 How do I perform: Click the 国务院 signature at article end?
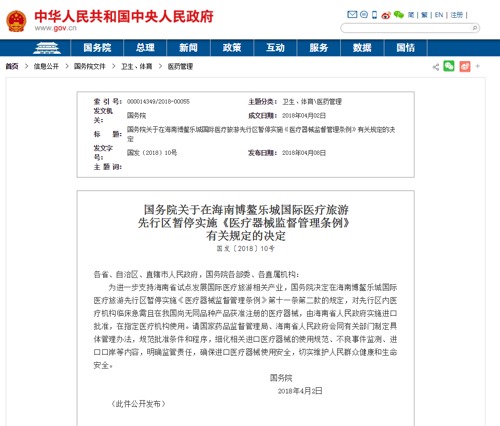[x=281, y=378]
